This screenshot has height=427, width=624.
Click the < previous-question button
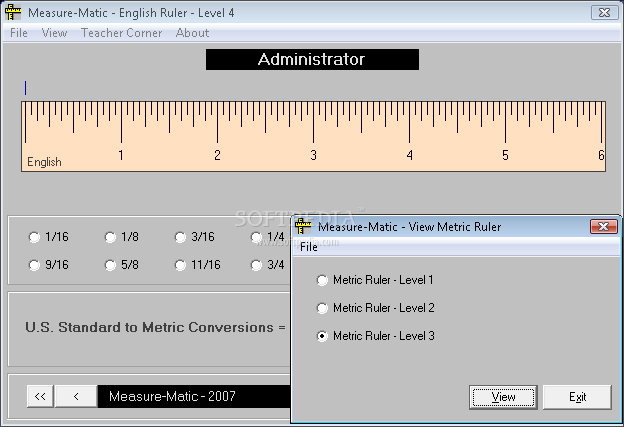pos(76,396)
